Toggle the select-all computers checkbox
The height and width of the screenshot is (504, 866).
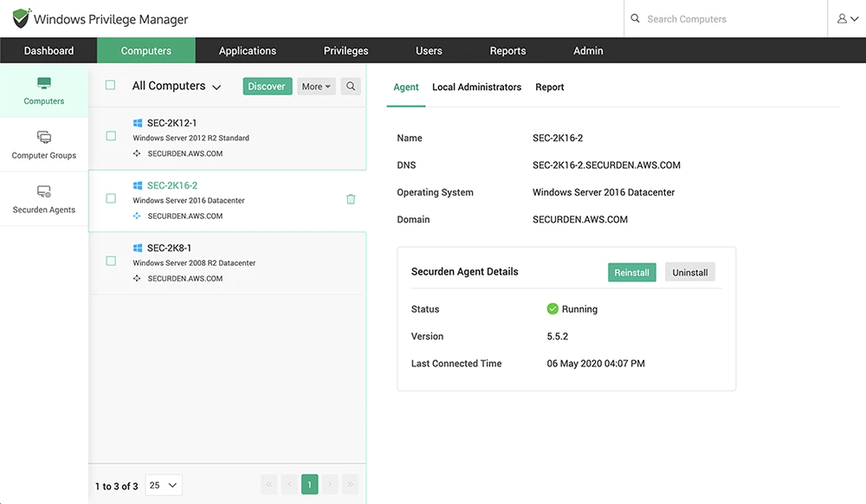[111, 85]
